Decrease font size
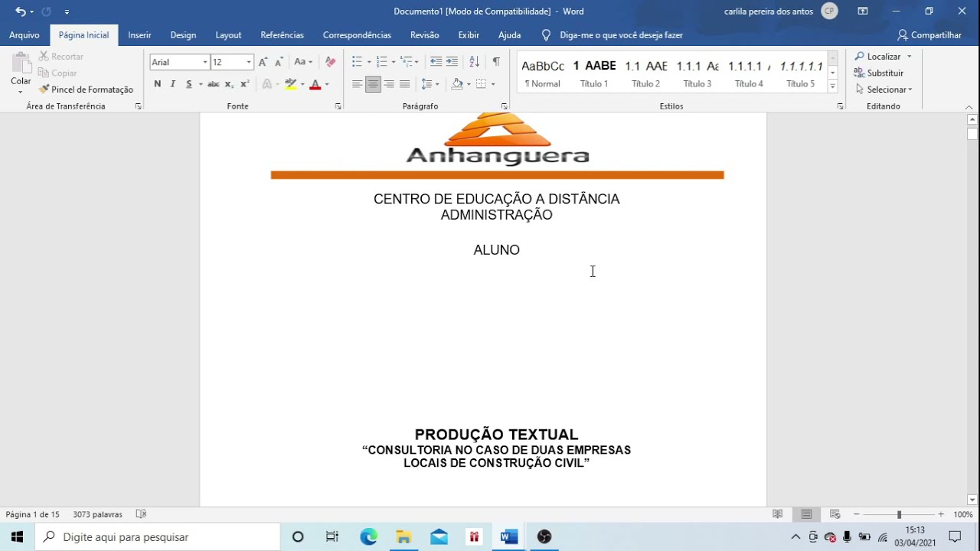Viewport: 980px width, 551px height. pos(279,62)
